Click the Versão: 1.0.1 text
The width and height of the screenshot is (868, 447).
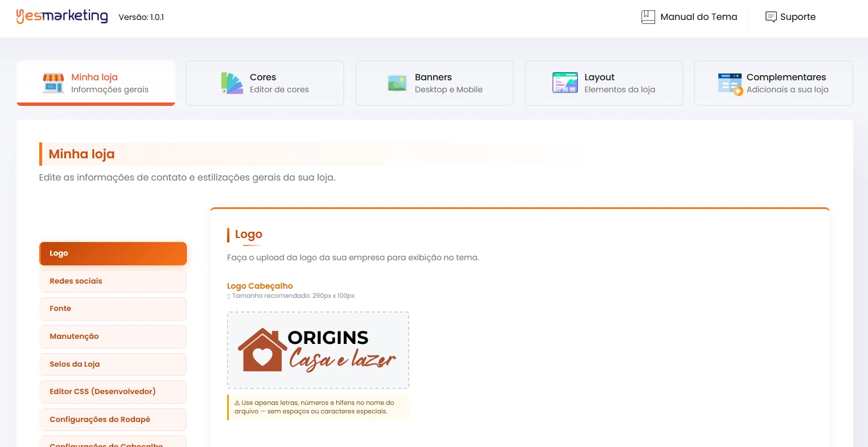coord(141,17)
